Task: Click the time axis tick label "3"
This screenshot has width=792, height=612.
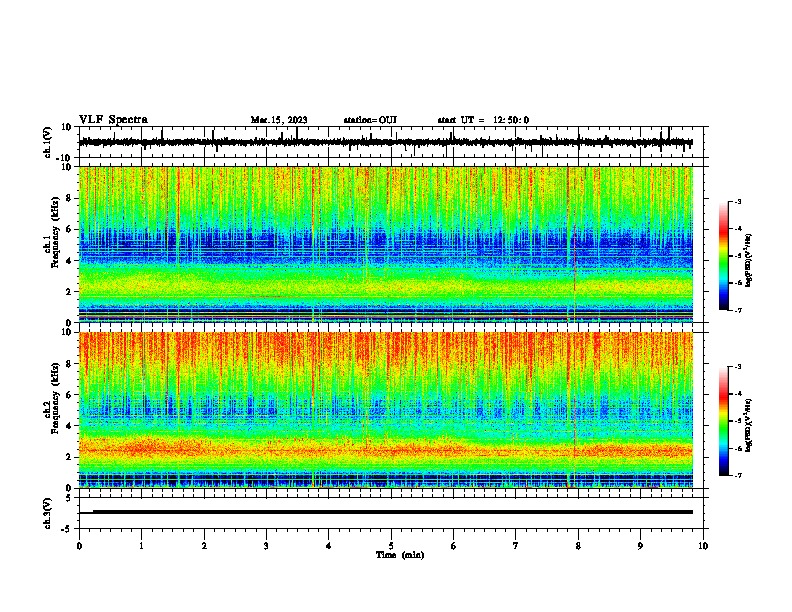Action: pyautogui.click(x=266, y=546)
